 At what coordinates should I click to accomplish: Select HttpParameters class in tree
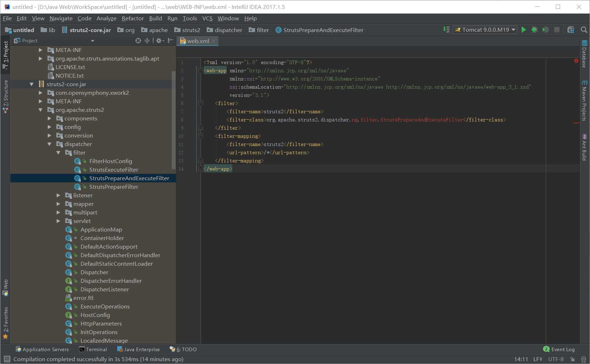101,324
